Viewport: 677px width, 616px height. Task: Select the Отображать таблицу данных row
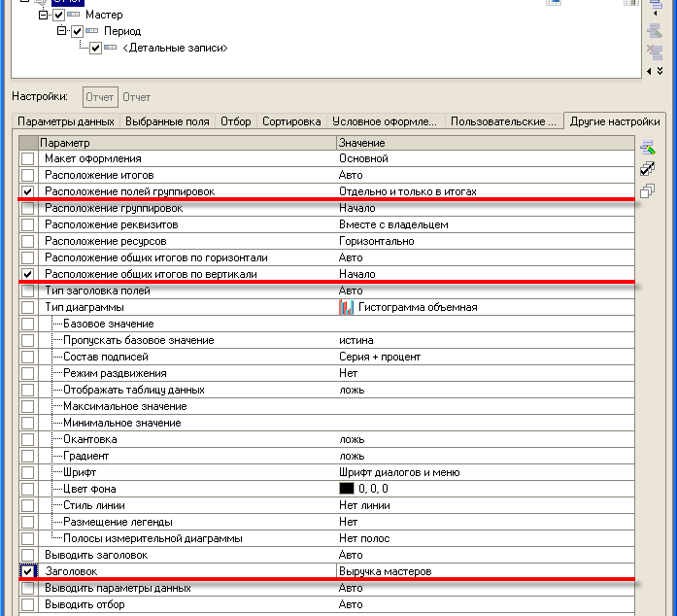(326, 390)
